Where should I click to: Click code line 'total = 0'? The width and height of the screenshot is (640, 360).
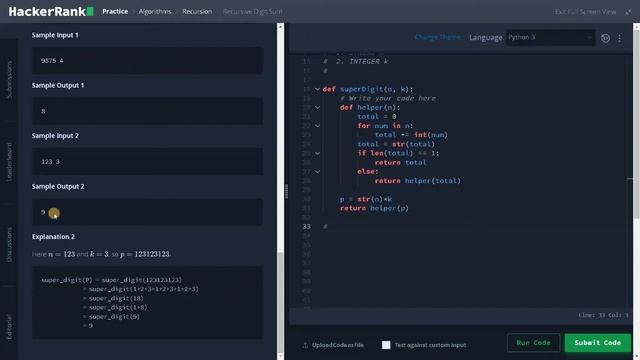377,116
